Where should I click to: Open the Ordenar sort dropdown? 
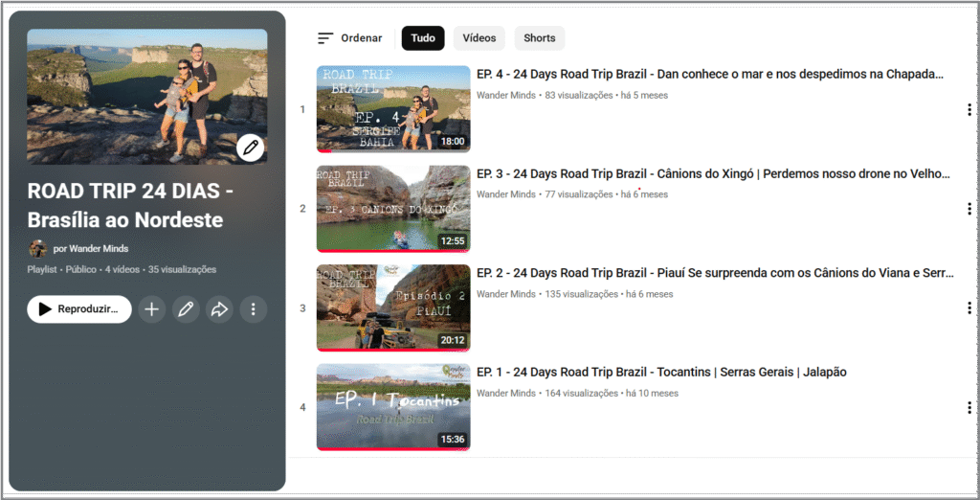coord(350,38)
